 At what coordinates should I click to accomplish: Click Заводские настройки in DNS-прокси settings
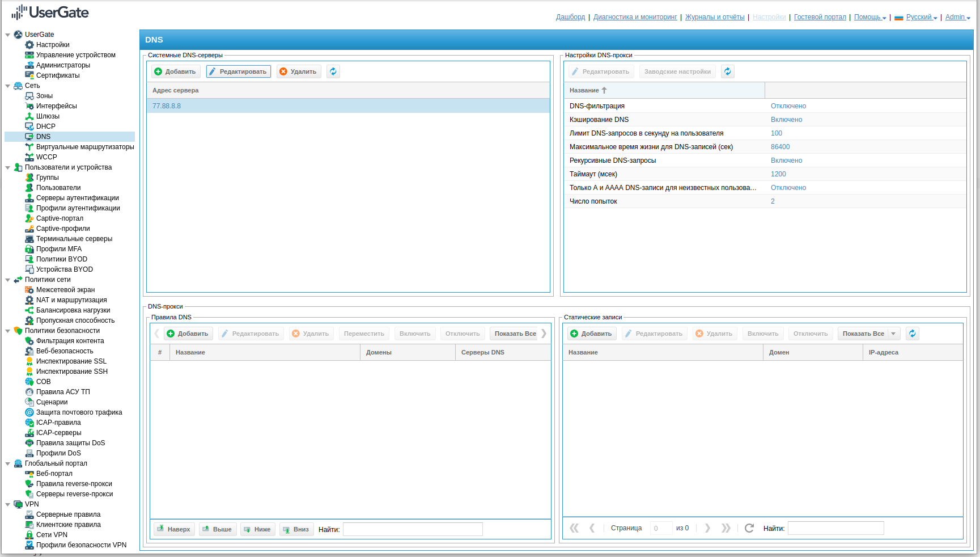coord(677,71)
